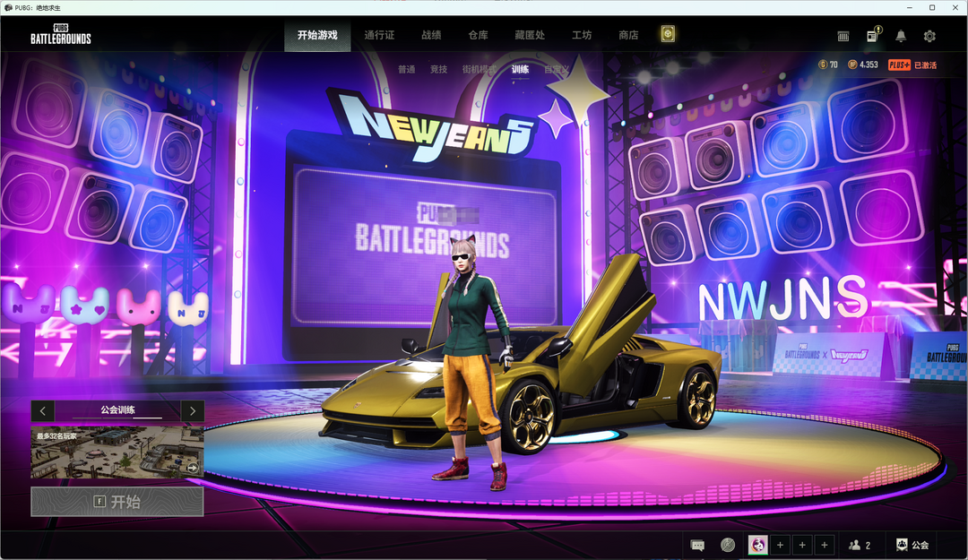Switch to previous training mode with left arrow
Viewport: 968px width, 560px height.
point(43,410)
